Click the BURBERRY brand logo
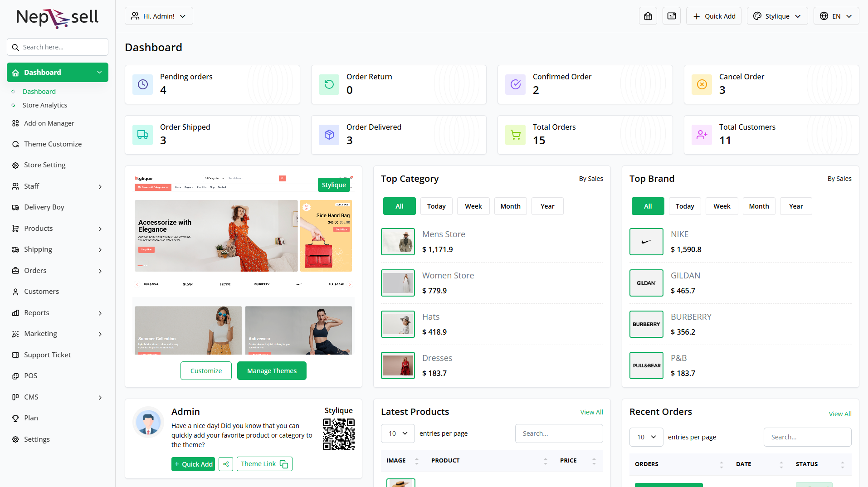 tap(646, 324)
